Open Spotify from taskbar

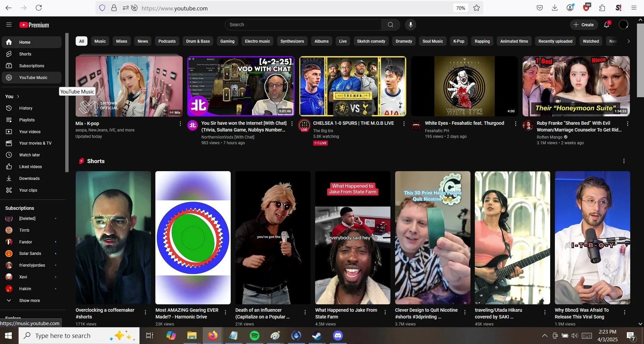(x=255, y=336)
